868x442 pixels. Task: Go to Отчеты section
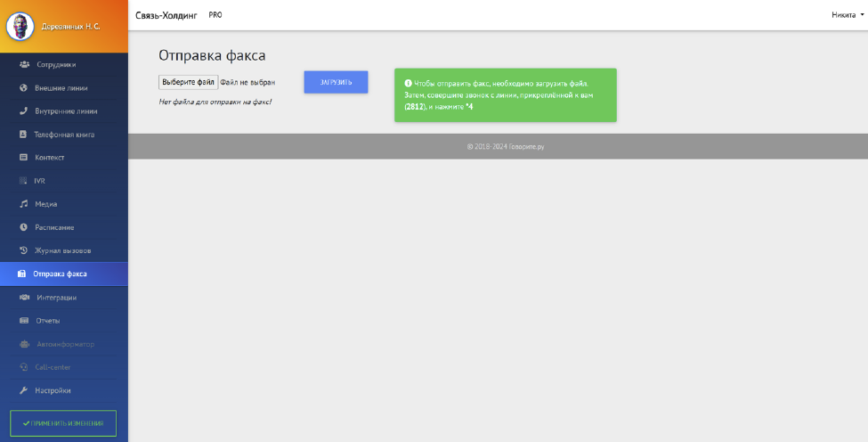coord(46,320)
